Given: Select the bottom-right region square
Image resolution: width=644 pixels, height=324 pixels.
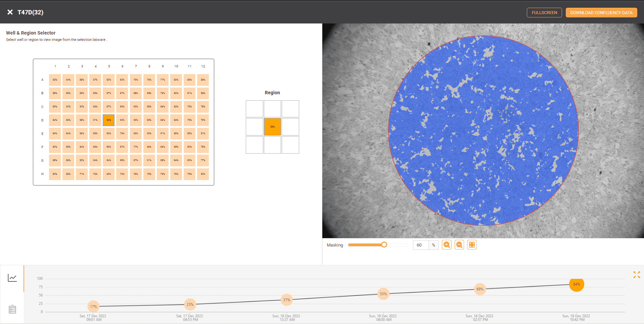Looking at the screenshot, I should point(290,145).
